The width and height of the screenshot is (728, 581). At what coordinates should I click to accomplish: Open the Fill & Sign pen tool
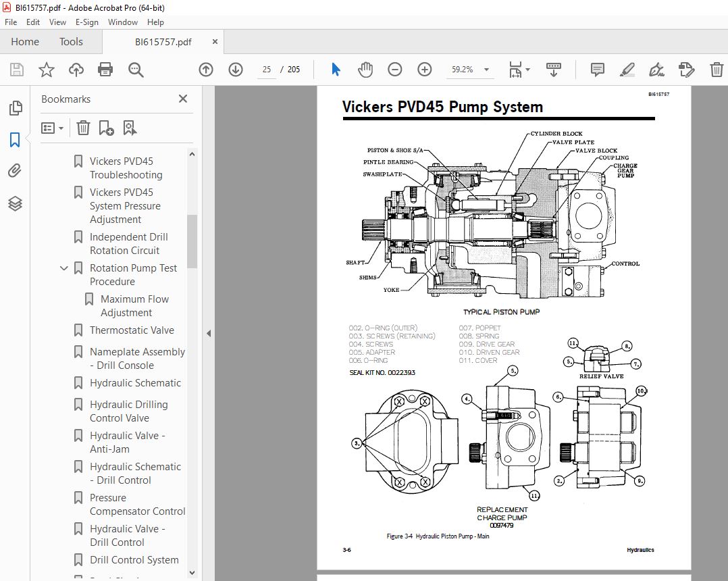coord(656,70)
